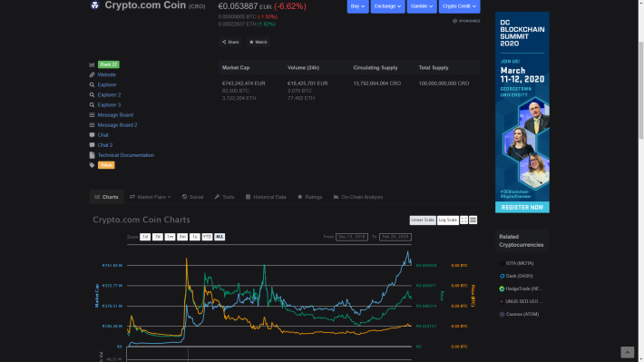The width and height of the screenshot is (644, 362).
Task: Set chart zoom to 3m
Action: coord(182,237)
